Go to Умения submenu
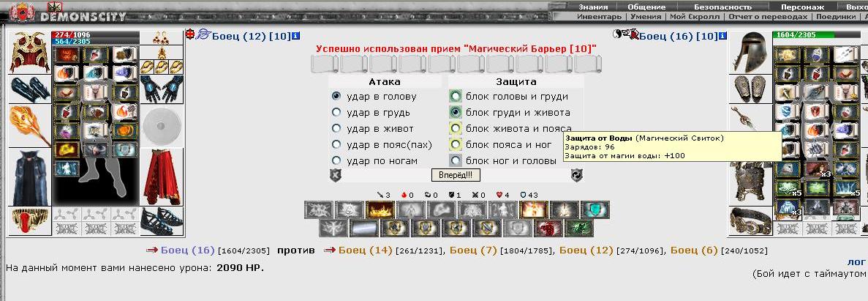 click(x=646, y=17)
